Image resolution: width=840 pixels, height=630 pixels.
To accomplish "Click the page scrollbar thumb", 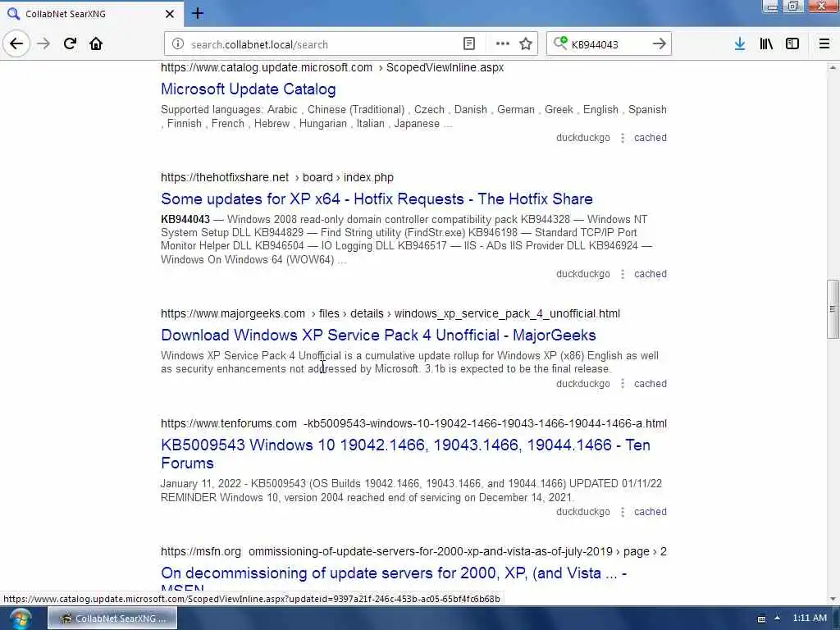I will coord(833,309).
